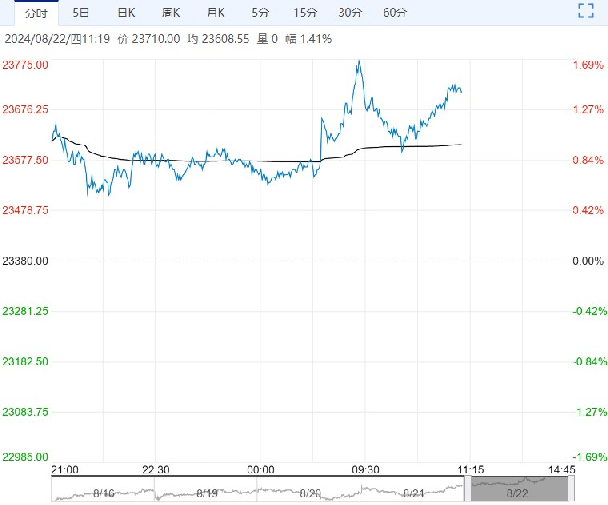Show the 月K monthly chart
The image size is (608, 505).
(215, 13)
